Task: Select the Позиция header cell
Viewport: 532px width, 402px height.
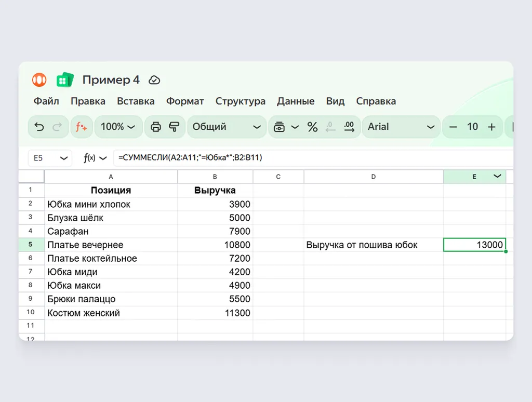Action: click(111, 190)
